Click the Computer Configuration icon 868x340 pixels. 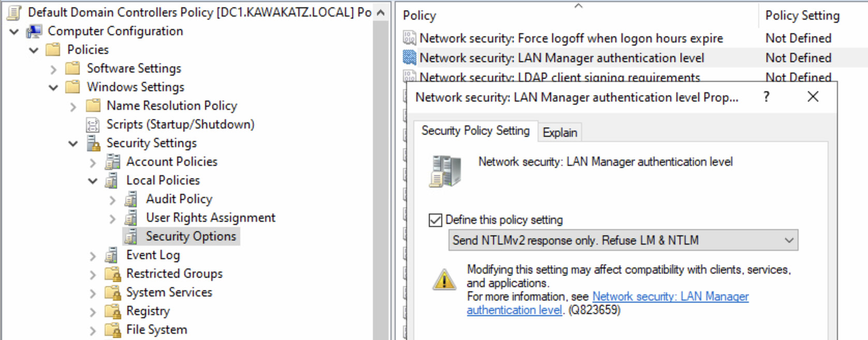34,31
